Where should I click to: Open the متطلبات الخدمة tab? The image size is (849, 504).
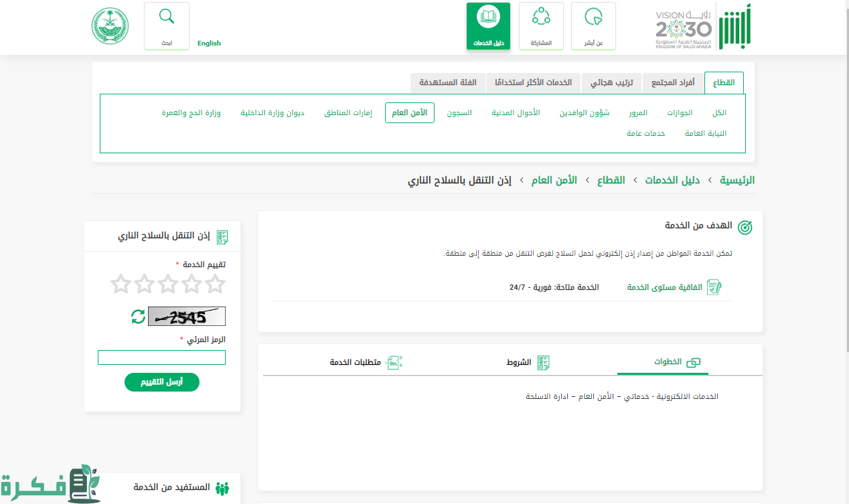pos(365,362)
